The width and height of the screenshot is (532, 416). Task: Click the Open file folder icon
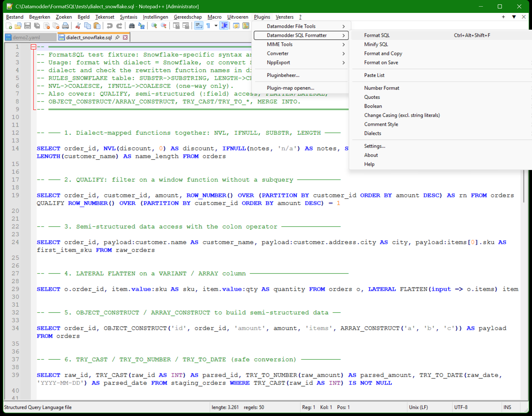pyautogui.click(x=18, y=26)
